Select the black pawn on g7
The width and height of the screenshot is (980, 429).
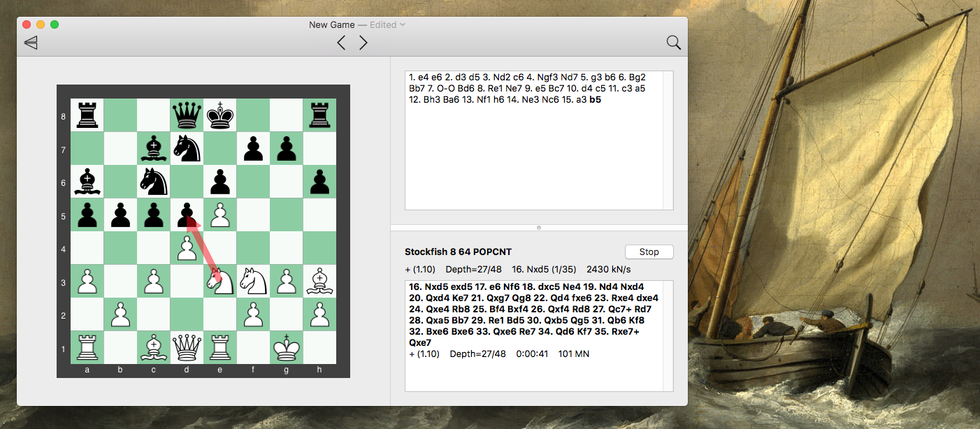(286, 148)
